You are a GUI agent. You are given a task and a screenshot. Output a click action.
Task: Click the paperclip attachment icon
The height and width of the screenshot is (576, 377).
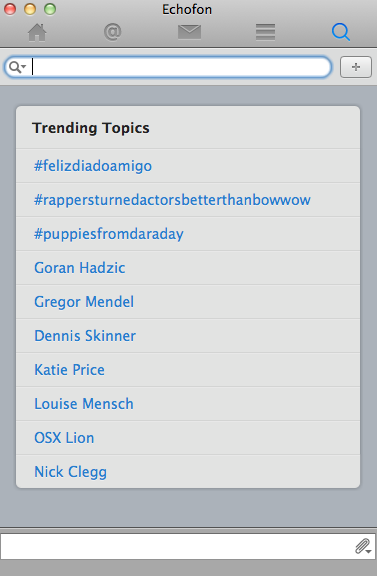pyautogui.click(x=363, y=546)
